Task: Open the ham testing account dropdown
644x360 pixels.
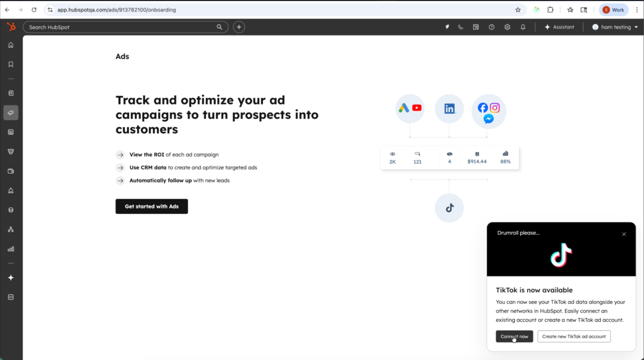Action: click(x=615, y=27)
